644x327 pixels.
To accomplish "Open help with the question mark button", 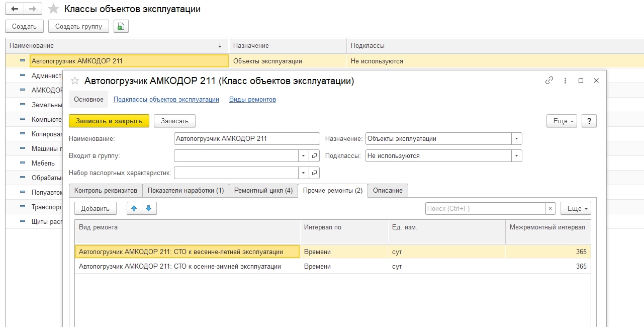I will click(589, 121).
